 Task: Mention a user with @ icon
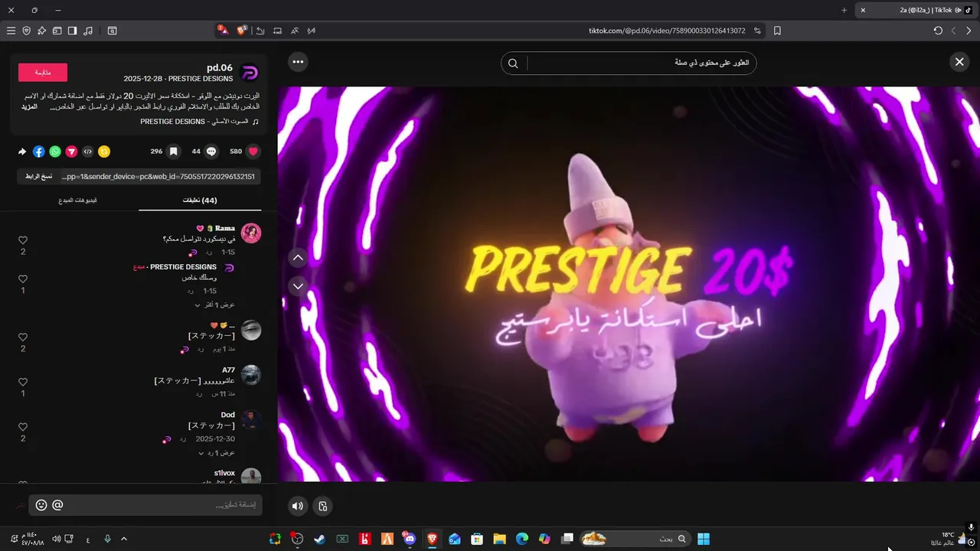click(57, 505)
